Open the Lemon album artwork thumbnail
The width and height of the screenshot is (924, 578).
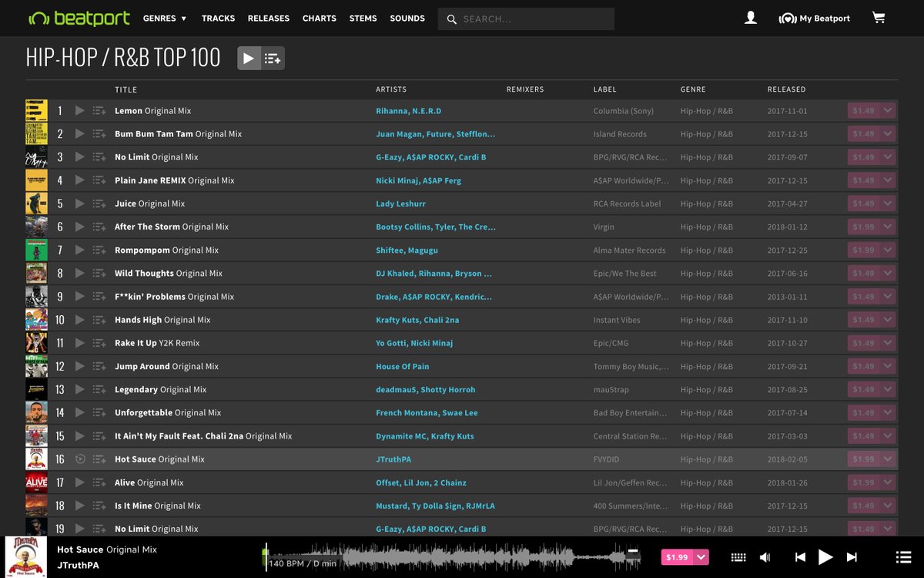pos(36,110)
